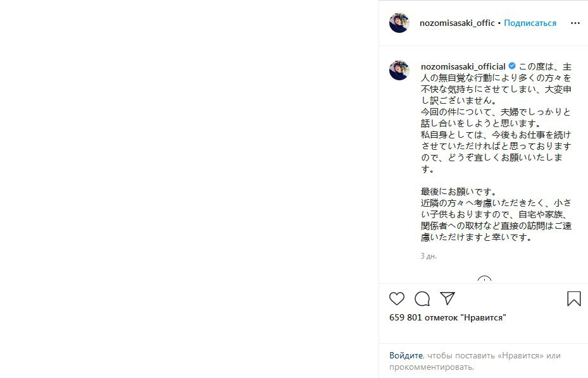Click the blue verified badge
The height and width of the screenshot is (378, 588).
[x=512, y=66]
